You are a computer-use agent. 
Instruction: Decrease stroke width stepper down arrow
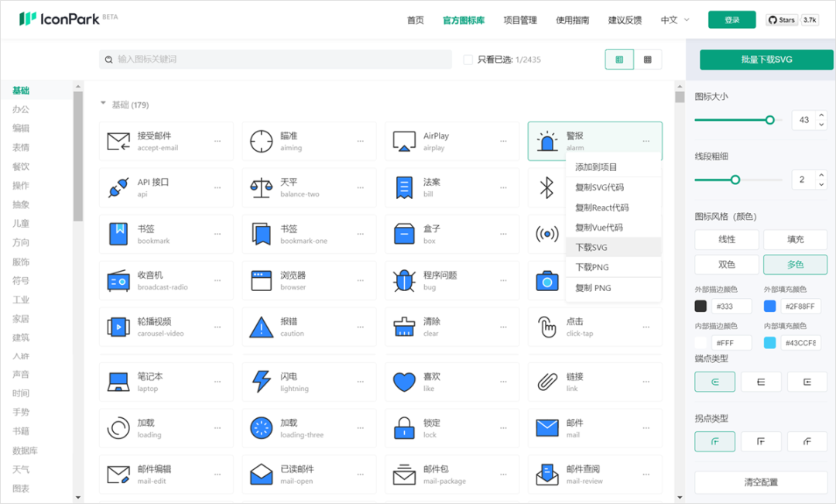[x=821, y=184]
